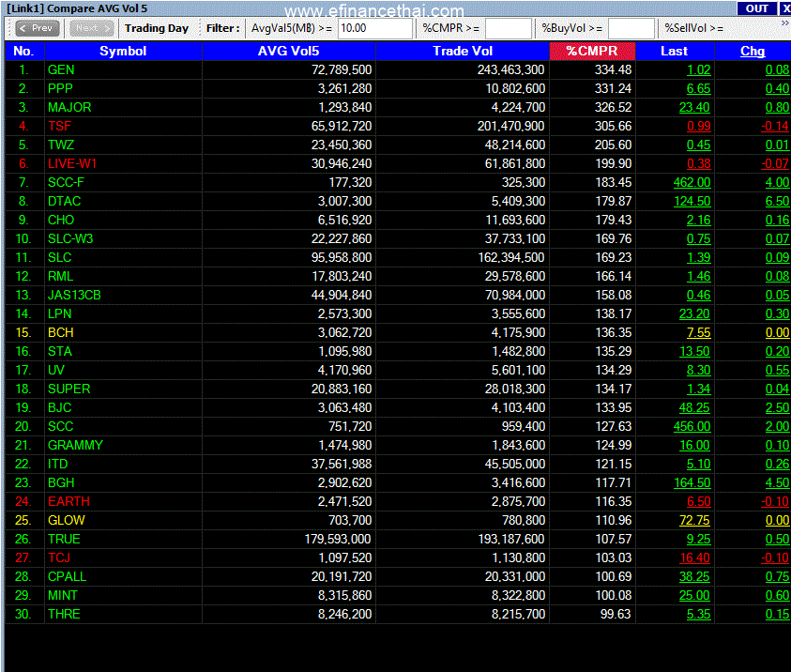Viewport: 791px width, 672px height.
Task: Click the OUT button
Action: [756, 8]
